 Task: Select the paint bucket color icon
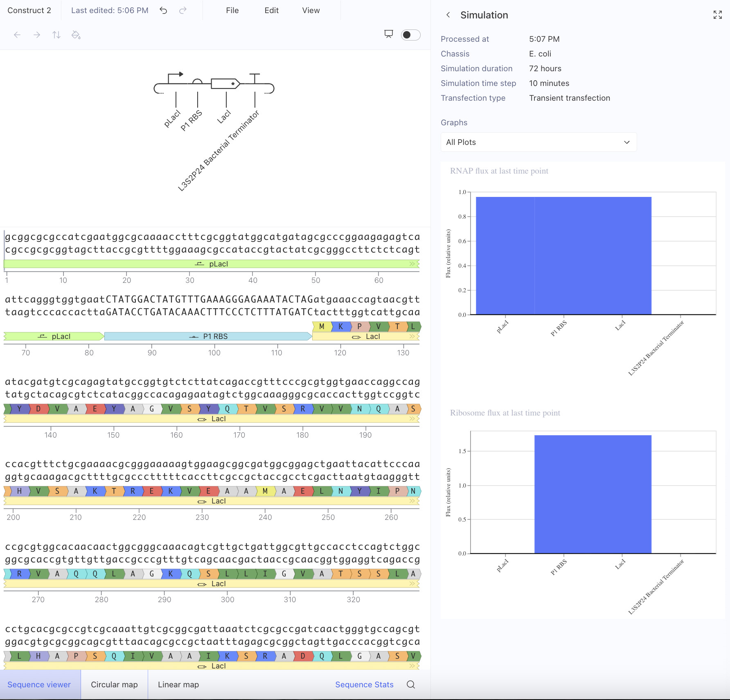76,35
